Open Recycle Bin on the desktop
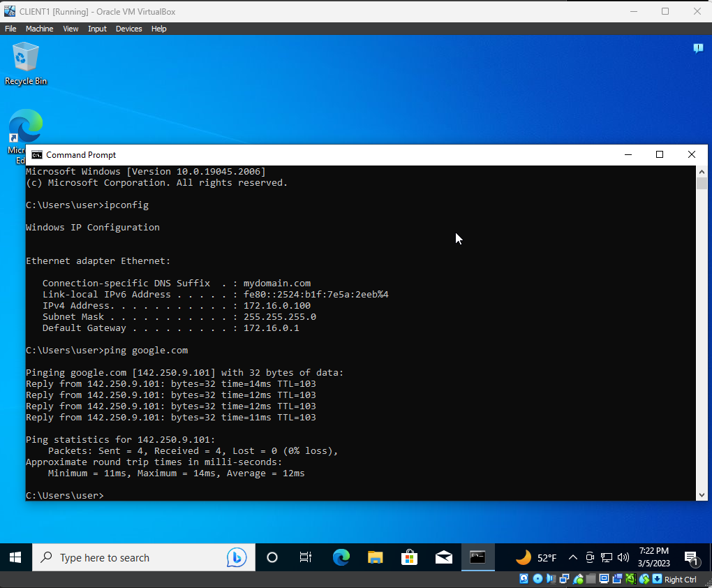 click(x=25, y=59)
